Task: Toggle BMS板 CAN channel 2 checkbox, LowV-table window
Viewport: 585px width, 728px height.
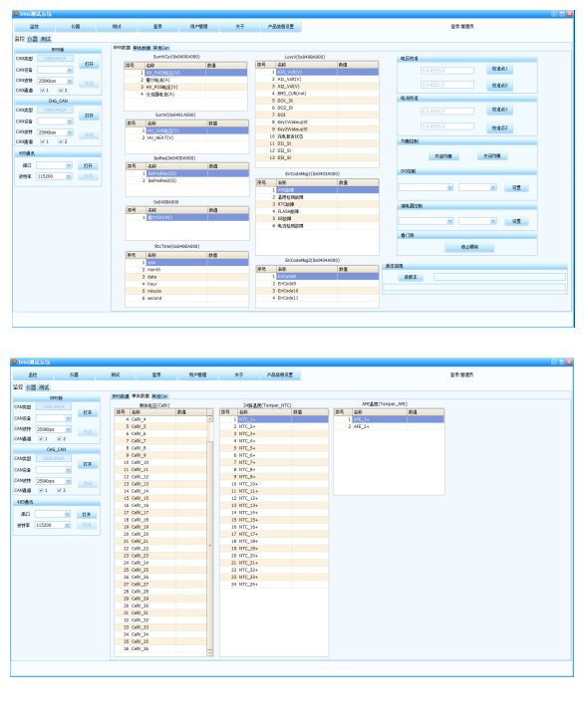Action: pos(61,90)
